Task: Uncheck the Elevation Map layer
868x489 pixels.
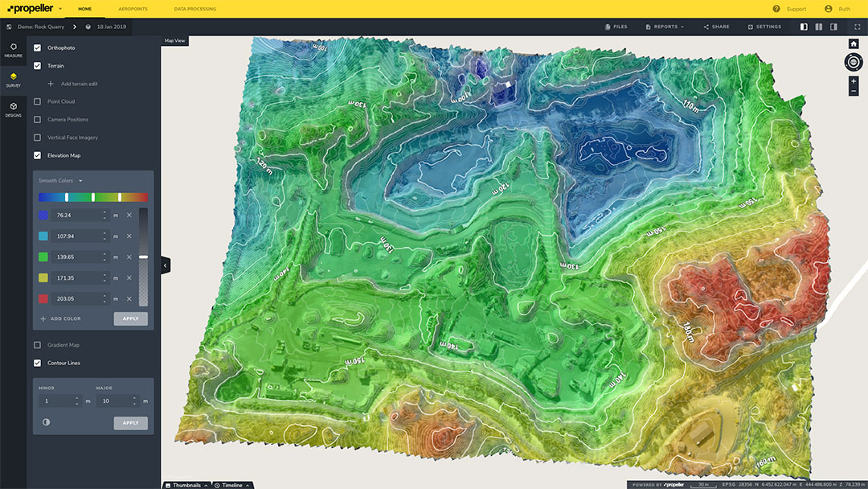Action: tap(37, 155)
